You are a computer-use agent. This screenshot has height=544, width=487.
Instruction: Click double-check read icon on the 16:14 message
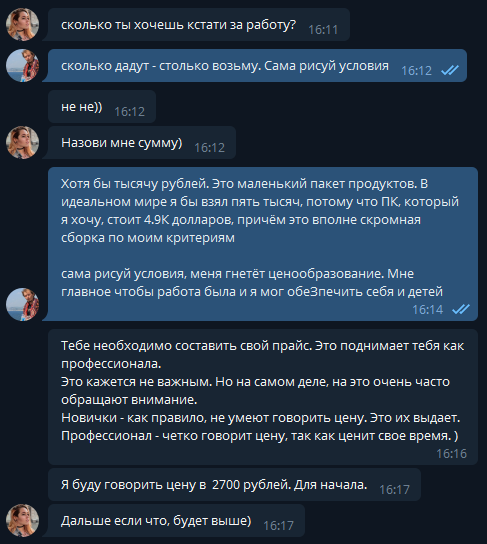(x=461, y=309)
